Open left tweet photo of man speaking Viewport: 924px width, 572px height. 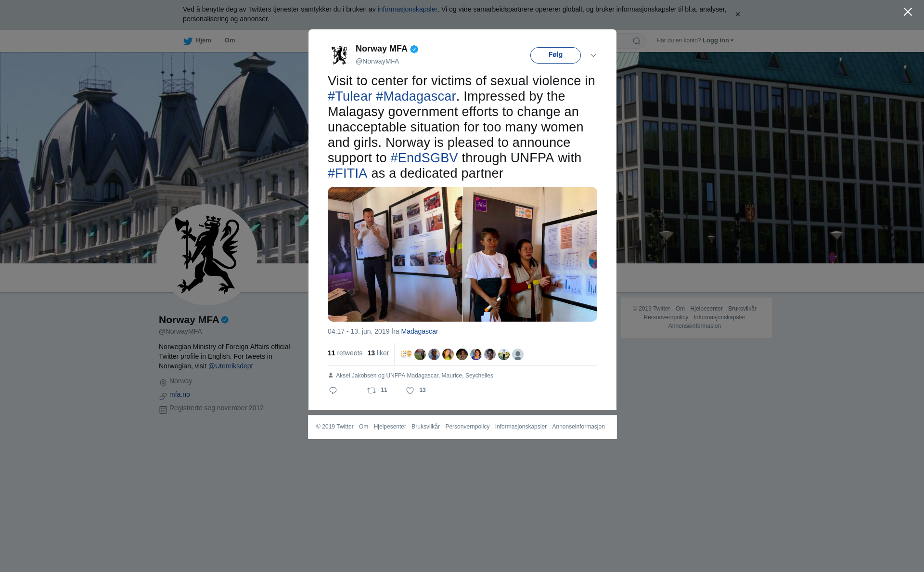[x=395, y=254]
